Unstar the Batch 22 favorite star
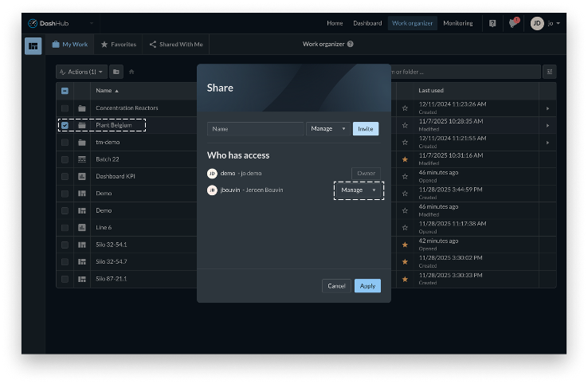Viewport: 588px width, 384px height. point(405,159)
